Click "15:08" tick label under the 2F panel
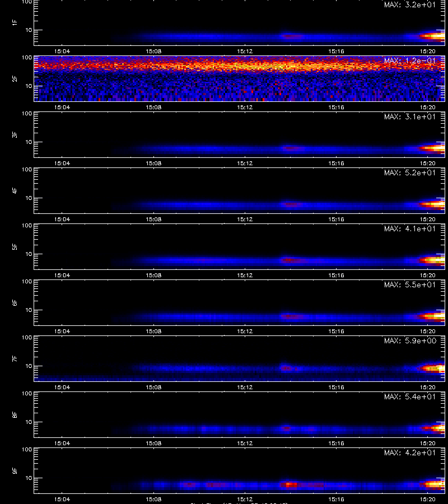This screenshot has width=448, height=504. tap(153, 107)
